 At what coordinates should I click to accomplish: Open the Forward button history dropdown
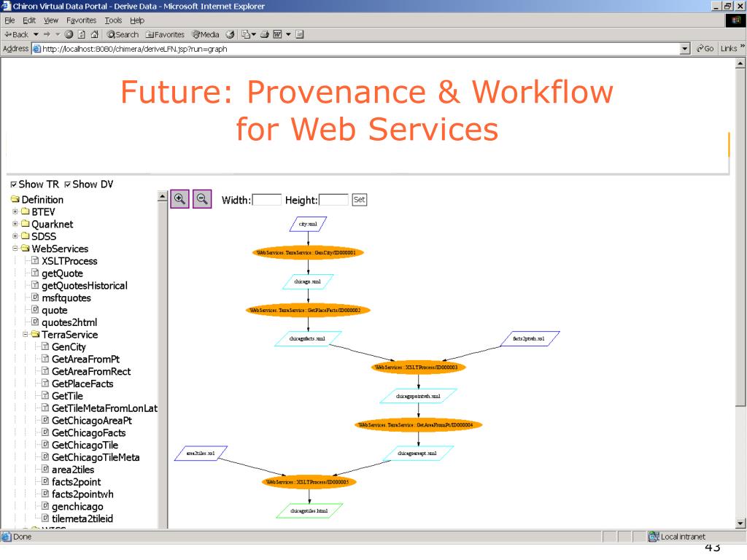(x=58, y=34)
